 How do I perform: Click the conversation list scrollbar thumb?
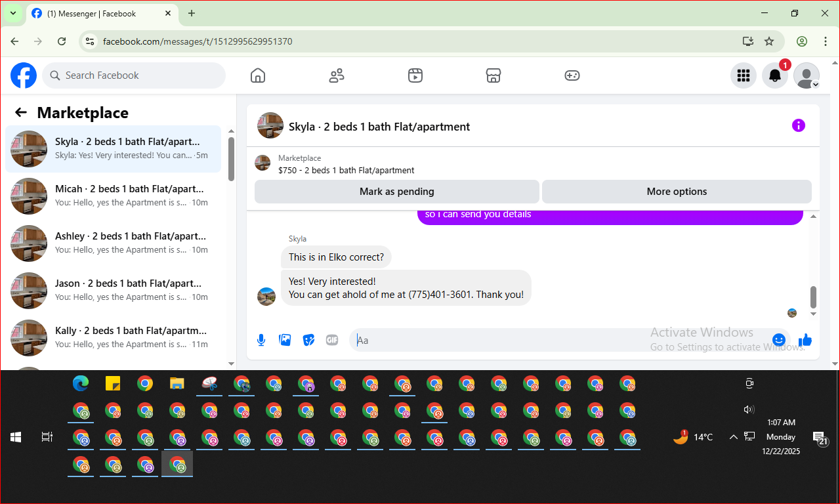pyautogui.click(x=231, y=159)
